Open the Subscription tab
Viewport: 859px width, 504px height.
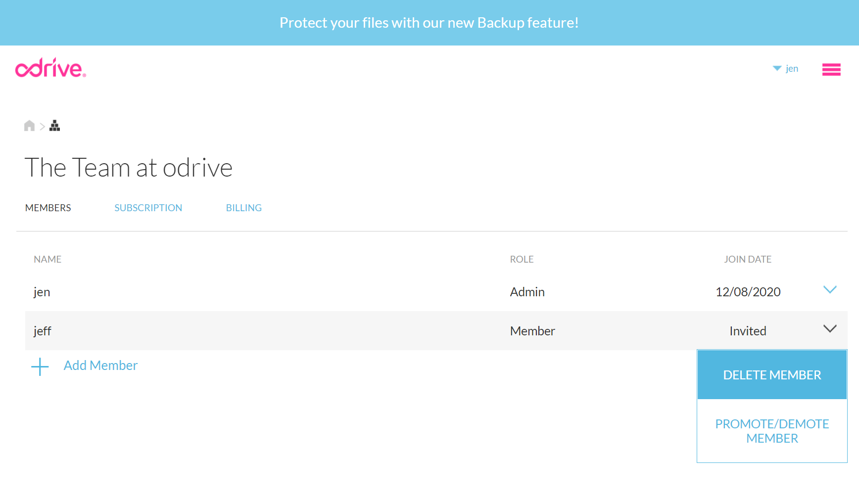pos(148,208)
